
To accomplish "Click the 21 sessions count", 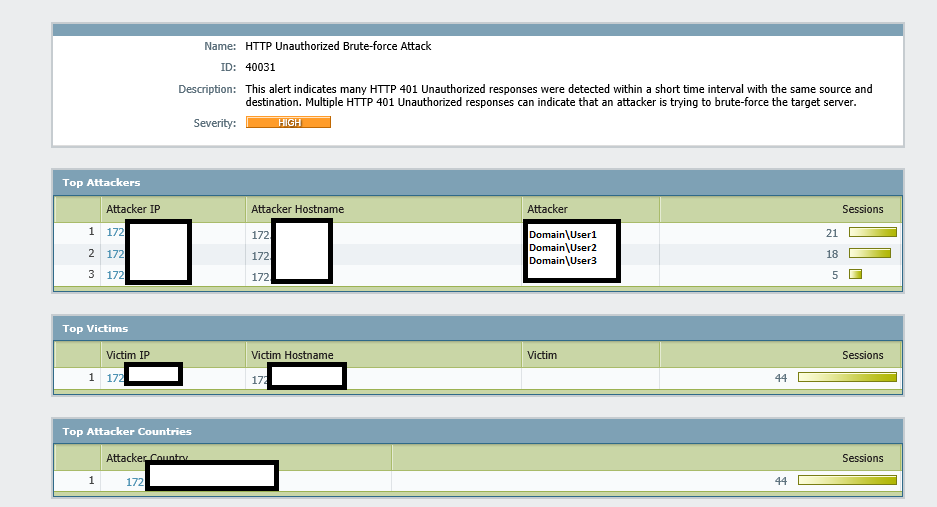I will point(832,233).
